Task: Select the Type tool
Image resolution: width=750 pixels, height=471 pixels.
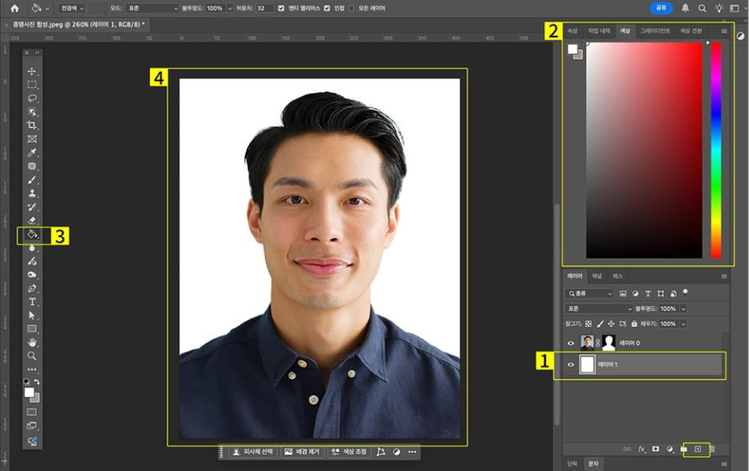Action: coord(32,301)
